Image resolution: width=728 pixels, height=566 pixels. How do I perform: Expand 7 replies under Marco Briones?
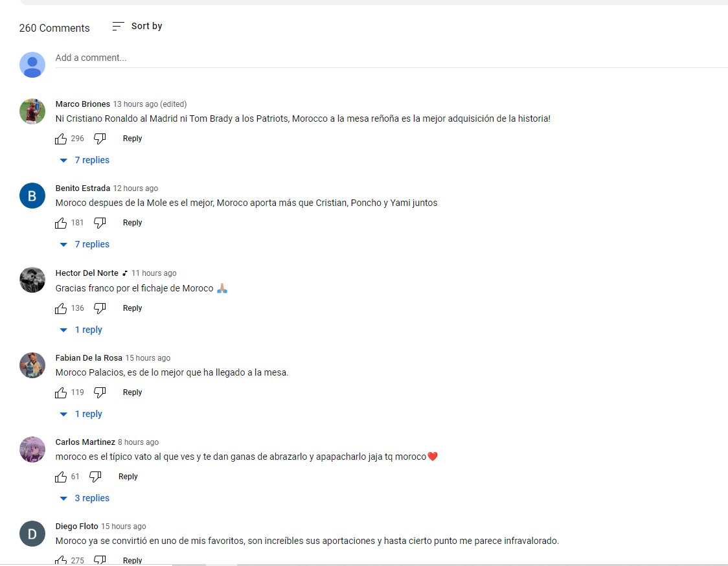pyautogui.click(x=84, y=160)
